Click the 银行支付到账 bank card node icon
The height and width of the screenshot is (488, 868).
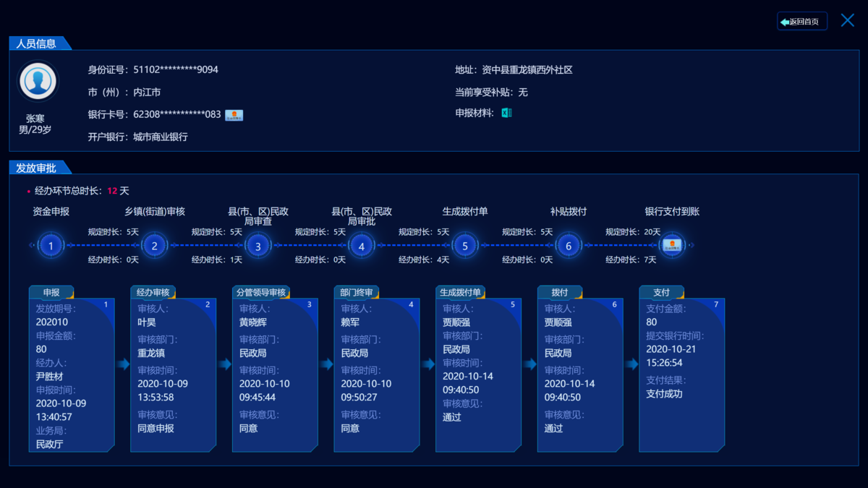pos(671,246)
